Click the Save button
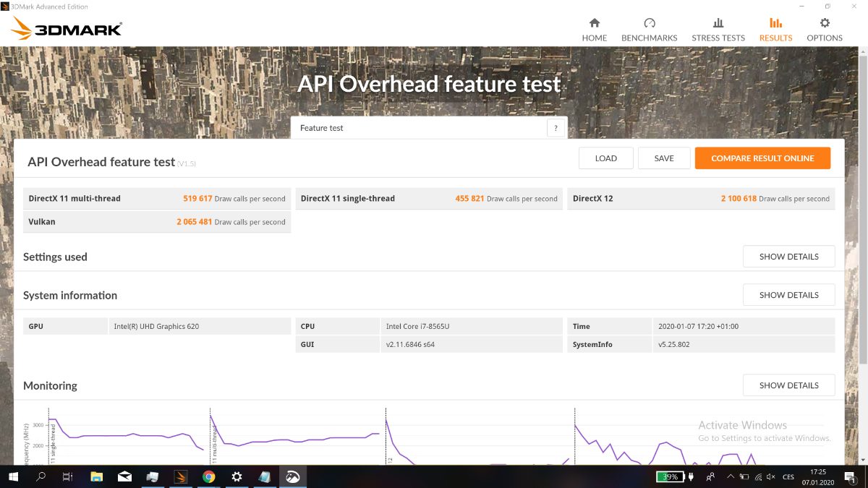 [x=663, y=158]
